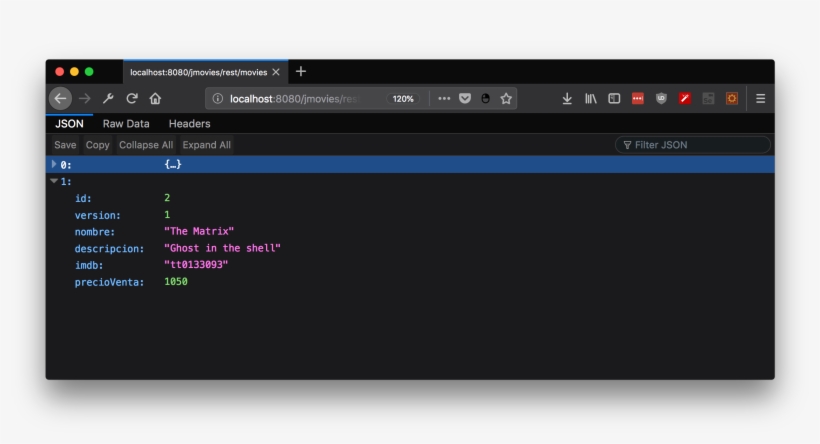Click the value "The Matrix"
Image resolution: width=820 pixels, height=444 pixels.
coord(199,231)
